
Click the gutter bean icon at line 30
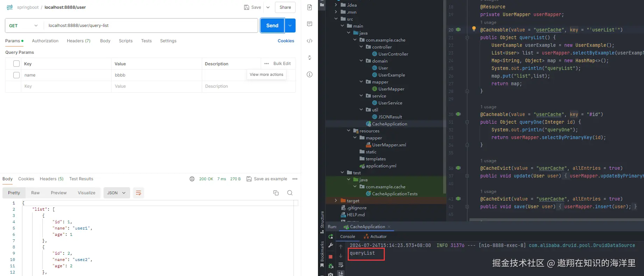(458, 114)
